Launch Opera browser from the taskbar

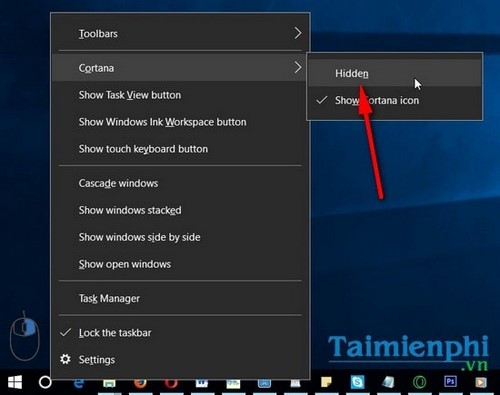tap(171, 383)
